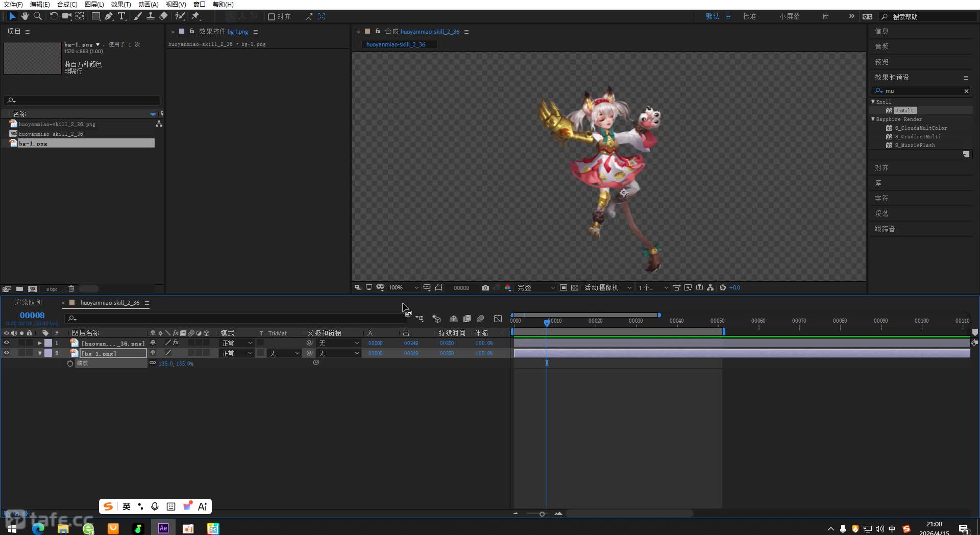Select the Clone Stamp tool

point(151,16)
